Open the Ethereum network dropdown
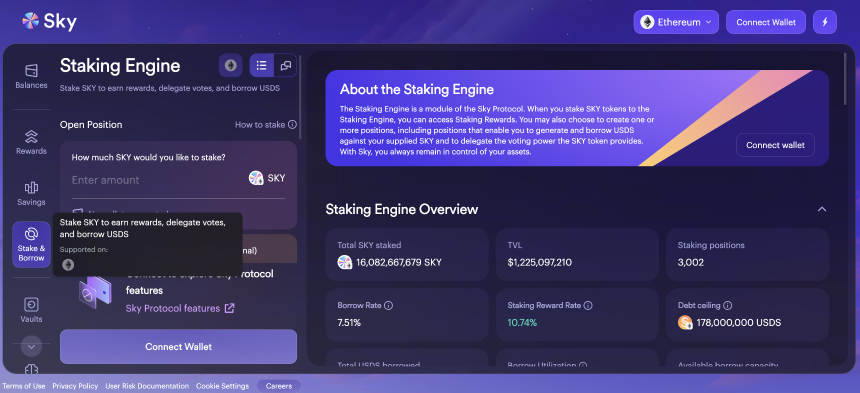860x393 pixels. [x=676, y=22]
